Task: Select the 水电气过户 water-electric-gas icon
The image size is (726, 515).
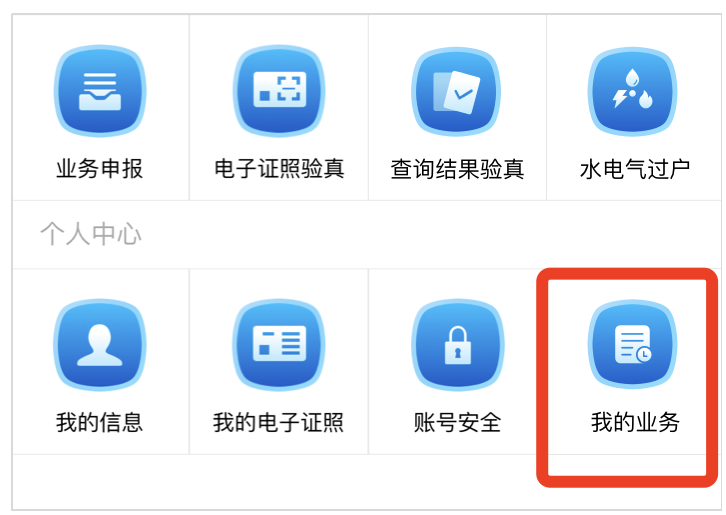Action: coord(632,91)
